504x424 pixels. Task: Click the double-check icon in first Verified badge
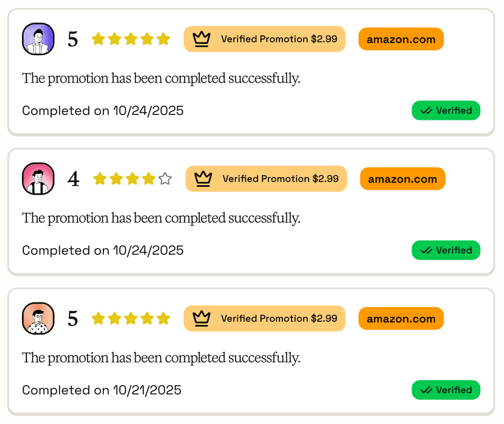[x=426, y=111]
